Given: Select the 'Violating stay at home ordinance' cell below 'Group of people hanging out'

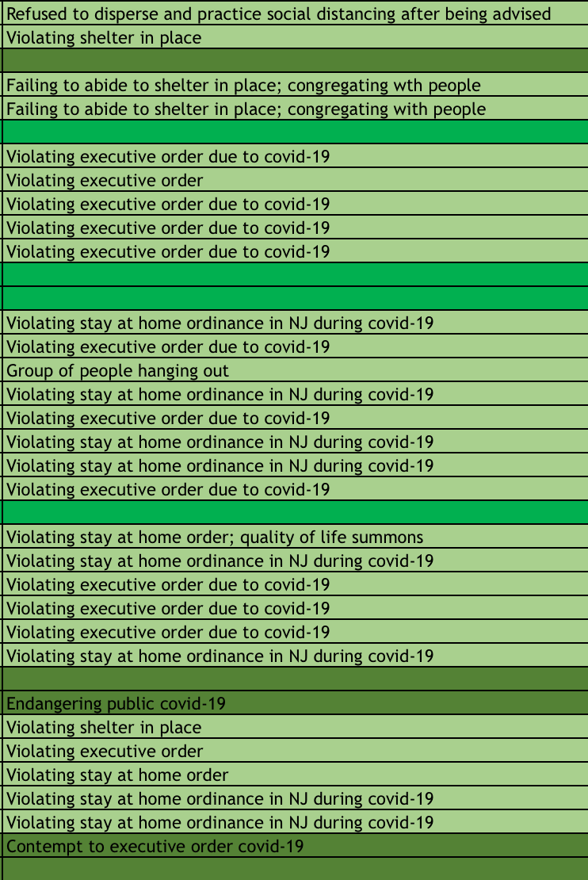Looking at the screenshot, I should pyautogui.click(x=295, y=393).
